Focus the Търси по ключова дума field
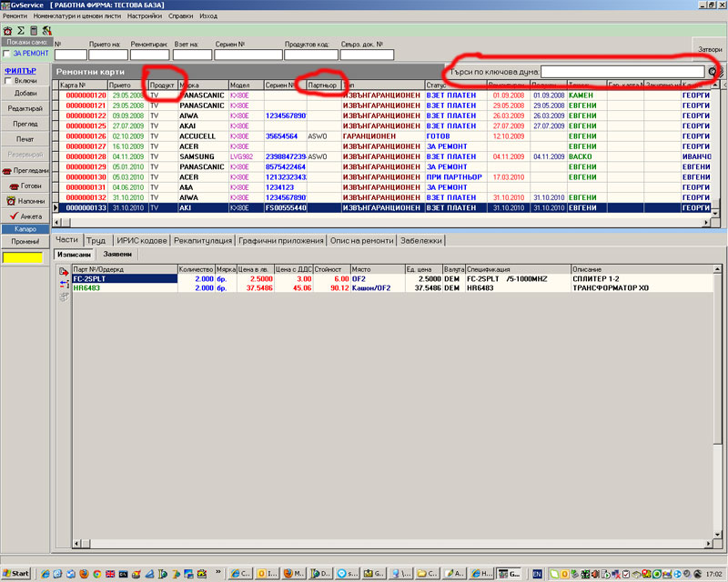The width and height of the screenshot is (728, 582). tap(622, 72)
